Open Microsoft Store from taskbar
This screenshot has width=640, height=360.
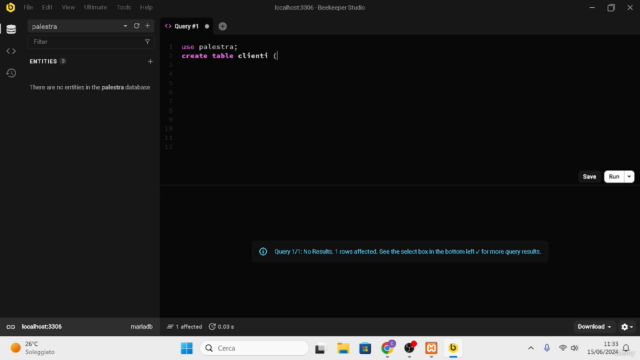coord(365,348)
